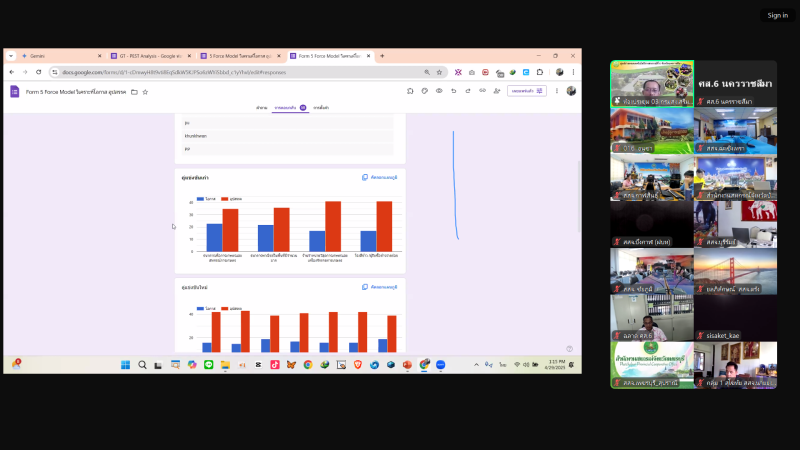Open TikTok from the taskbar
800x450 pixels.
point(275,365)
